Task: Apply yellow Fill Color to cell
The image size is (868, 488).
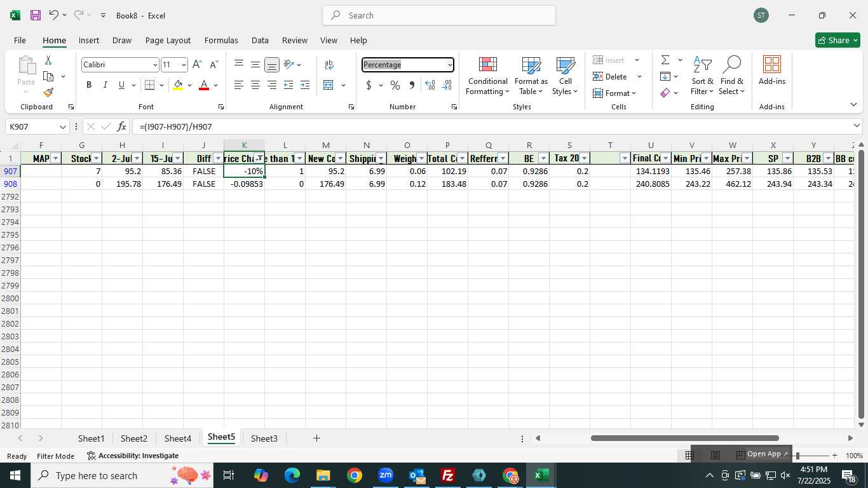Action: (x=178, y=85)
